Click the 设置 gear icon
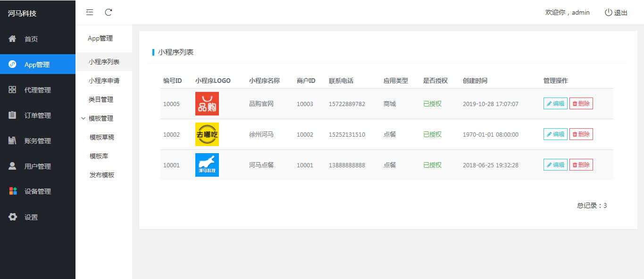Screen dimensions: 644x279 click(12, 217)
